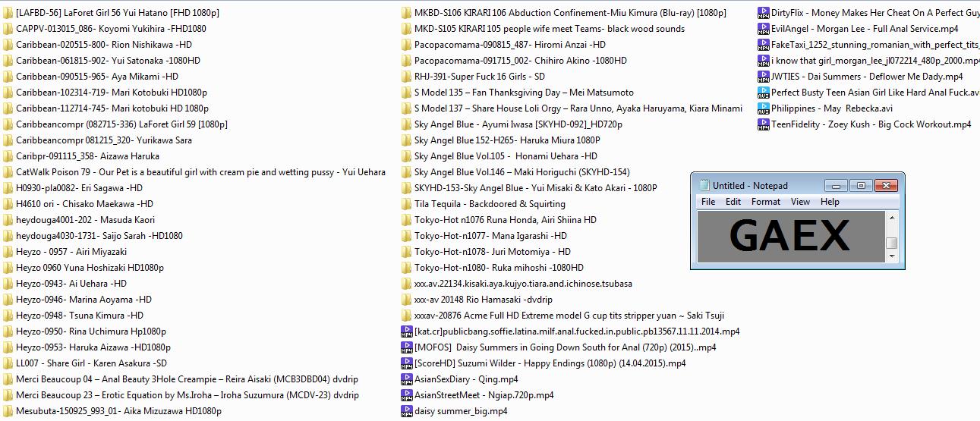Image resolution: width=980 pixels, height=421 pixels.
Task: Close the Untitled - Notepad window
Action: pos(885,185)
